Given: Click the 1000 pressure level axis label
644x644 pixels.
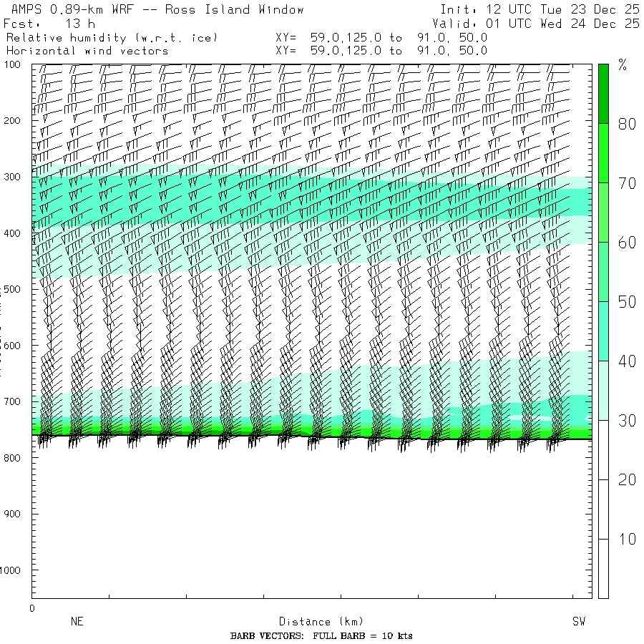Looking at the screenshot, I should click(14, 570).
